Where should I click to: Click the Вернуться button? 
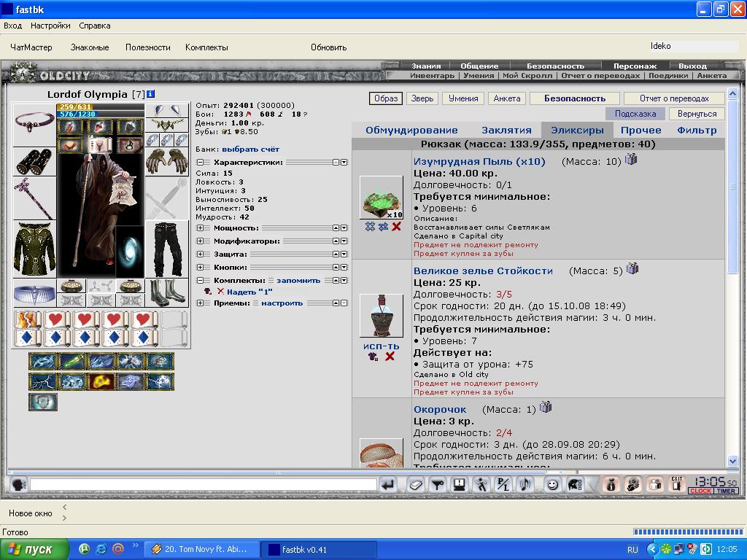click(697, 114)
